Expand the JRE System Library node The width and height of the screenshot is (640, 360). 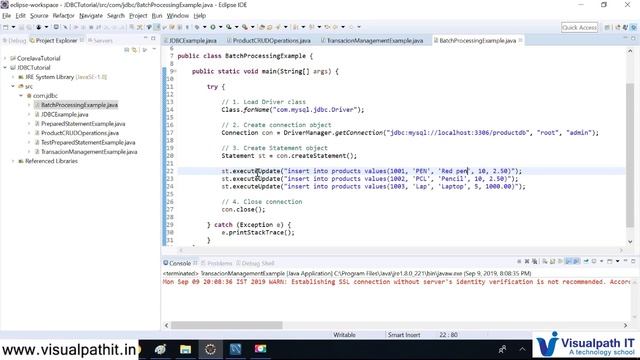coord(13,77)
